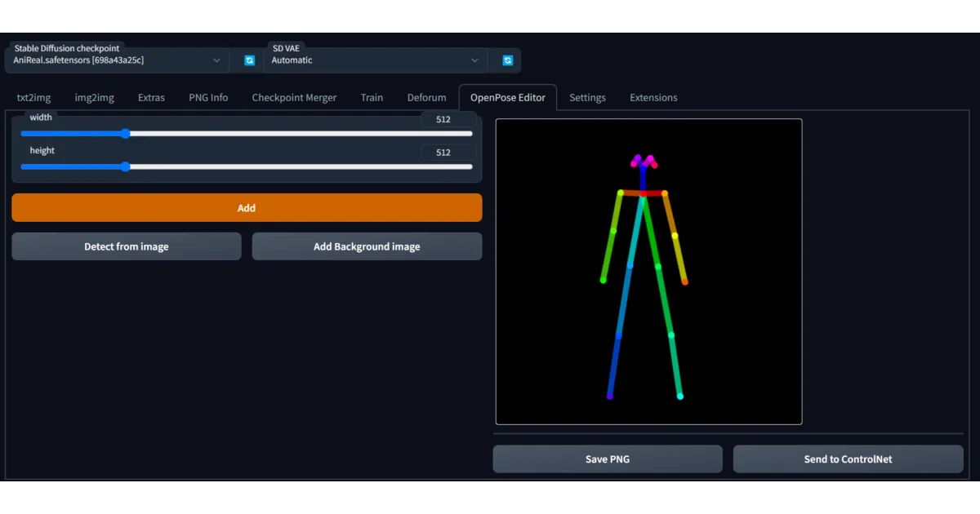The width and height of the screenshot is (980, 514).
Task: Click the height slider handle
Action: (x=125, y=166)
